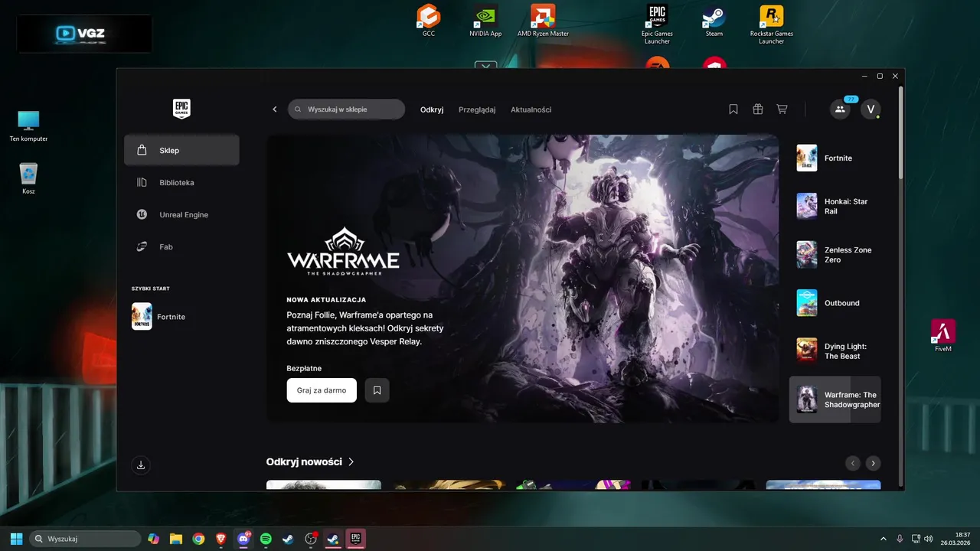Open OBS Studio from the taskbar
Viewport: 980px width, 551px height.
click(311, 539)
